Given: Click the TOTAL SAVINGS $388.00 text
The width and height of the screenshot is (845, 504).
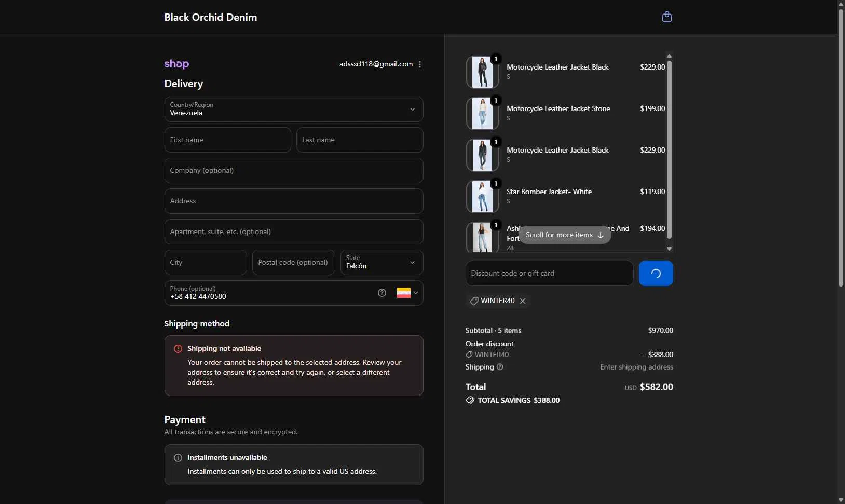Looking at the screenshot, I should click(519, 401).
